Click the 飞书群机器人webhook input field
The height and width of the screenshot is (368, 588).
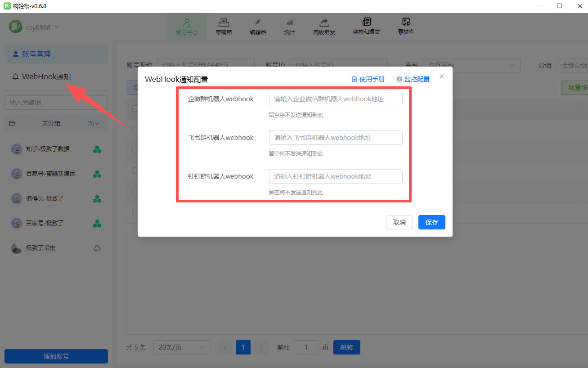335,138
